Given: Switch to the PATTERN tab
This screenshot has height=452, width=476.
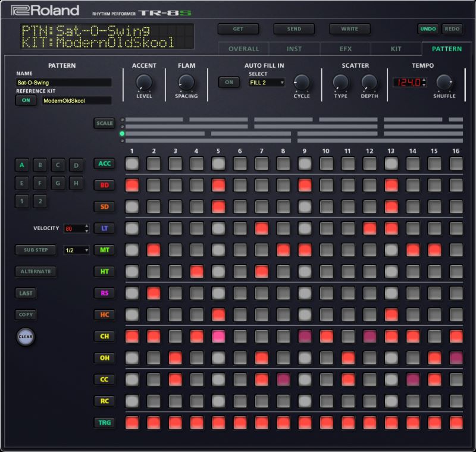Looking at the screenshot, I should tap(447, 49).
